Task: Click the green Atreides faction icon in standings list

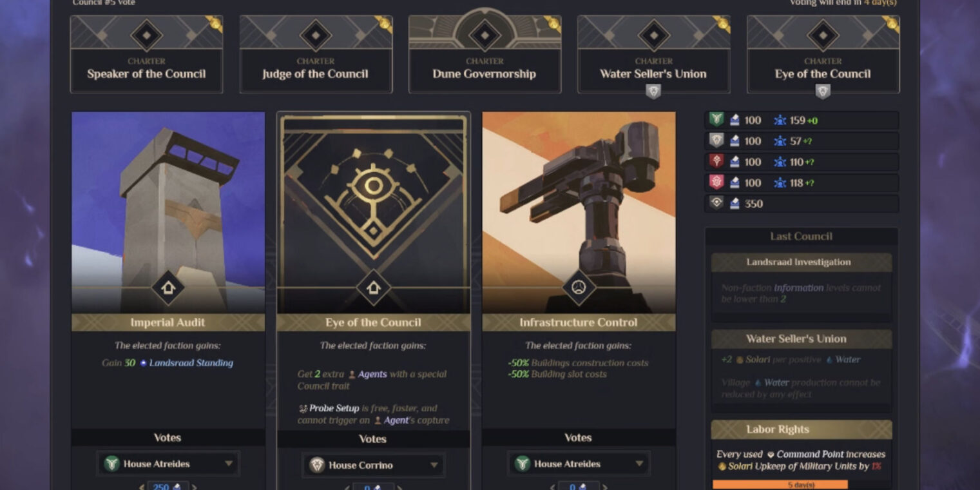Action: (716, 120)
